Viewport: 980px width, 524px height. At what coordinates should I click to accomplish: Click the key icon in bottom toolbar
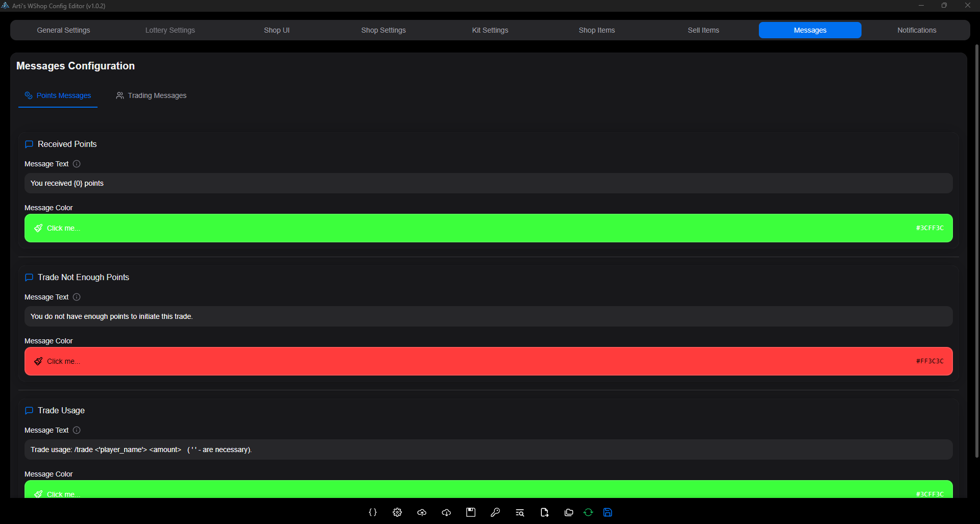pyautogui.click(x=495, y=512)
